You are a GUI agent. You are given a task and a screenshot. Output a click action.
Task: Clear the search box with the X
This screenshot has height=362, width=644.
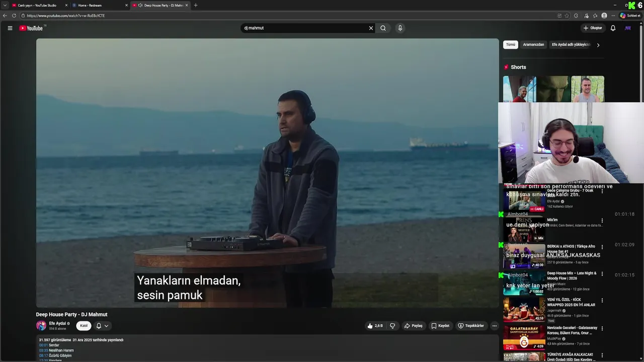[371, 28]
